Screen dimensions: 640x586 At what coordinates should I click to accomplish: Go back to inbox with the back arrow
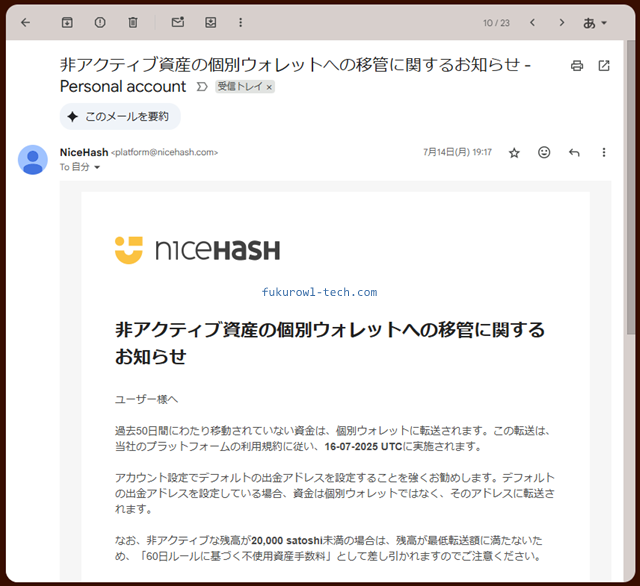click(x=26, y=22)
